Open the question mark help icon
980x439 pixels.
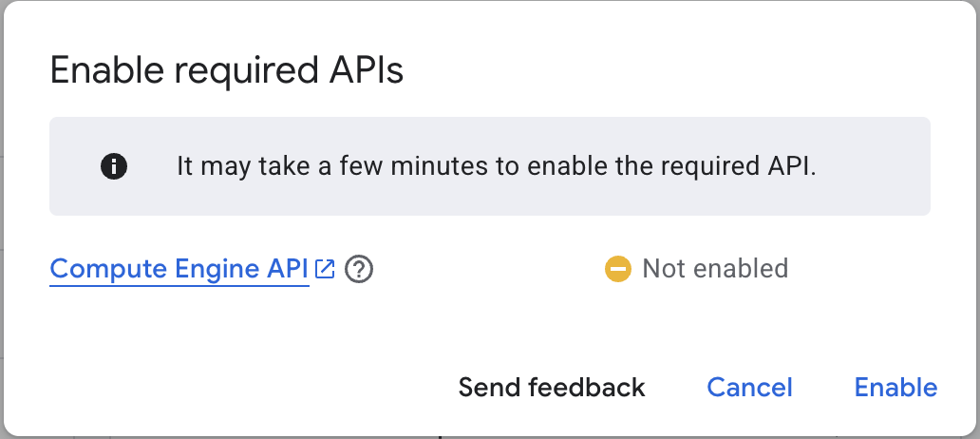[359, 270]
